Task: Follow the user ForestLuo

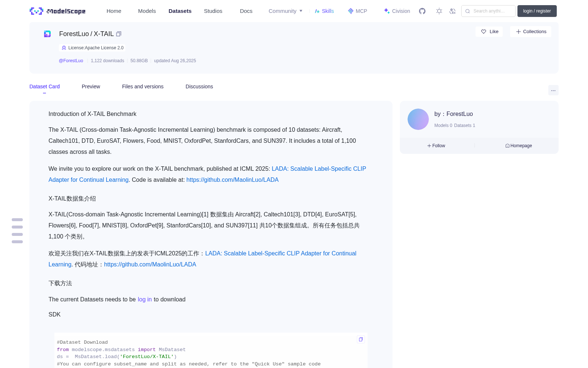Action: point(436,146)
